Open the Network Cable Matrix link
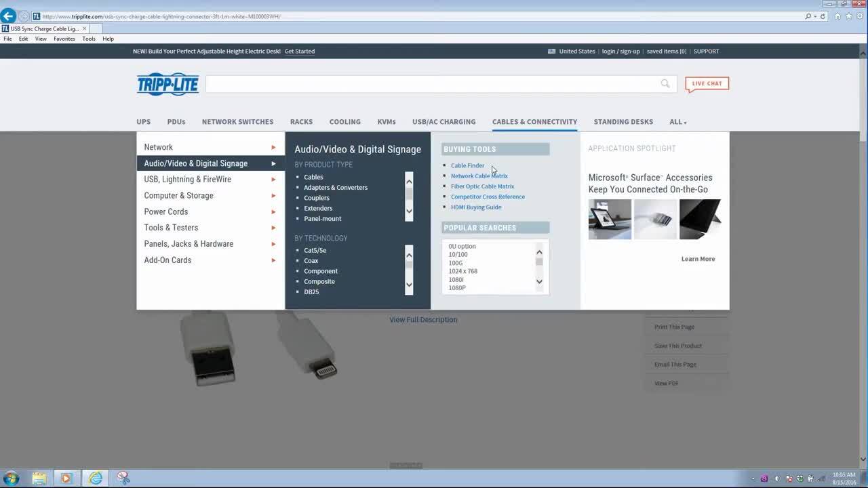The height and width of the screenshot is (488, 868). [479, 176]
